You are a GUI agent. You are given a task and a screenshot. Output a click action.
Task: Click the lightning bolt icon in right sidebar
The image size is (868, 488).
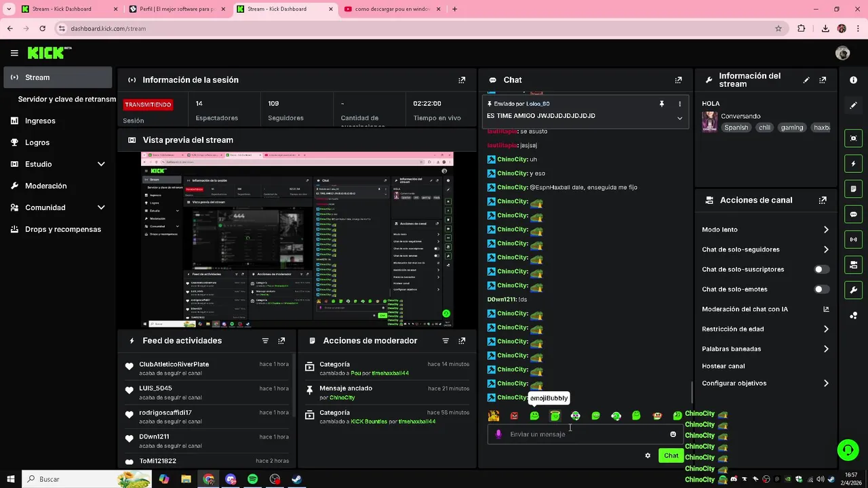click(853, 163)
